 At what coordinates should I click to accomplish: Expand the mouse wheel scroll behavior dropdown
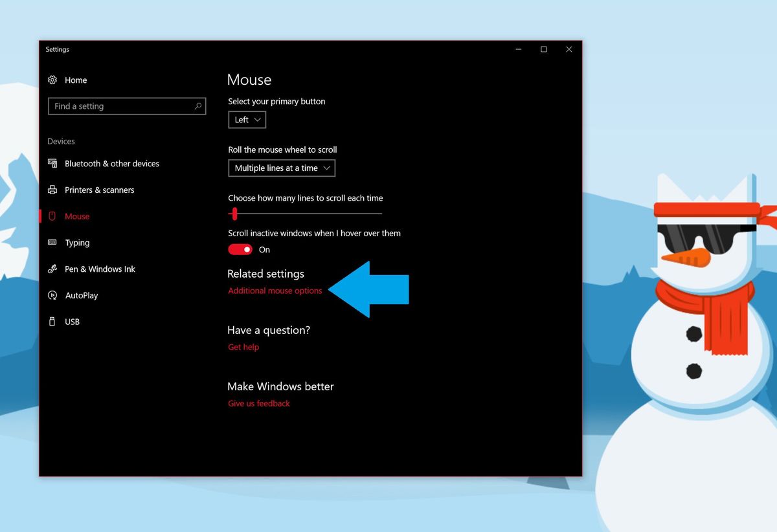coord(281,168)
